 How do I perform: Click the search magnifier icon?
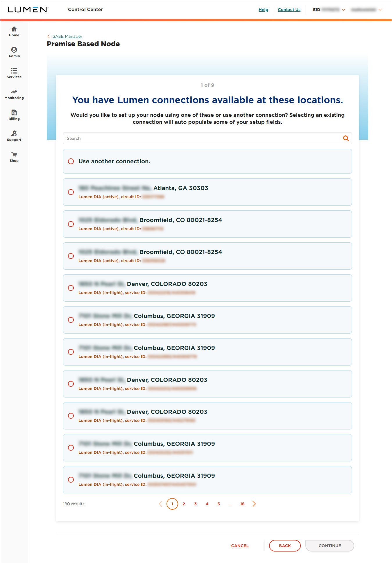(x=346, y=138)
